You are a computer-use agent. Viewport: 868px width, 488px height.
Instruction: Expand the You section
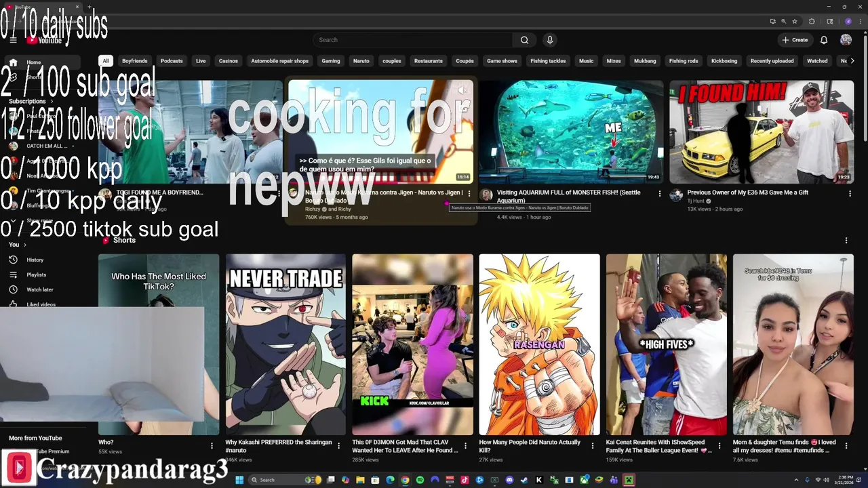pos(18,245)
